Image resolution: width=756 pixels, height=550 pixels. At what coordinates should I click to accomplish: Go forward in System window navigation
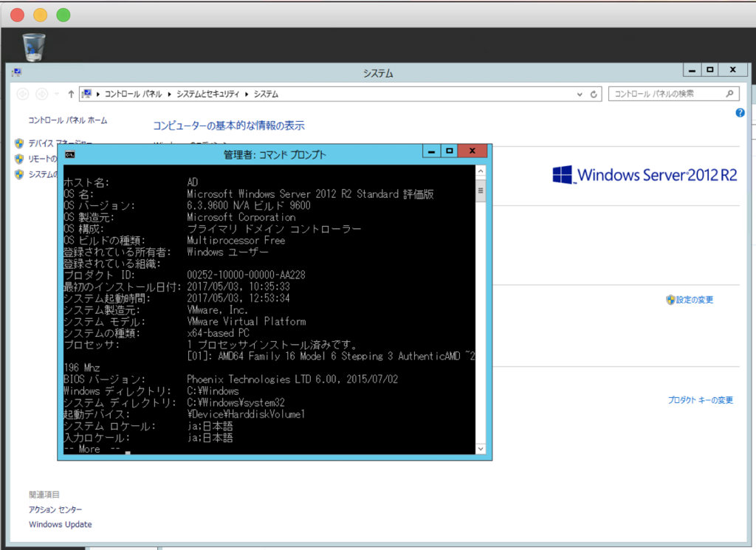[42, 94]
